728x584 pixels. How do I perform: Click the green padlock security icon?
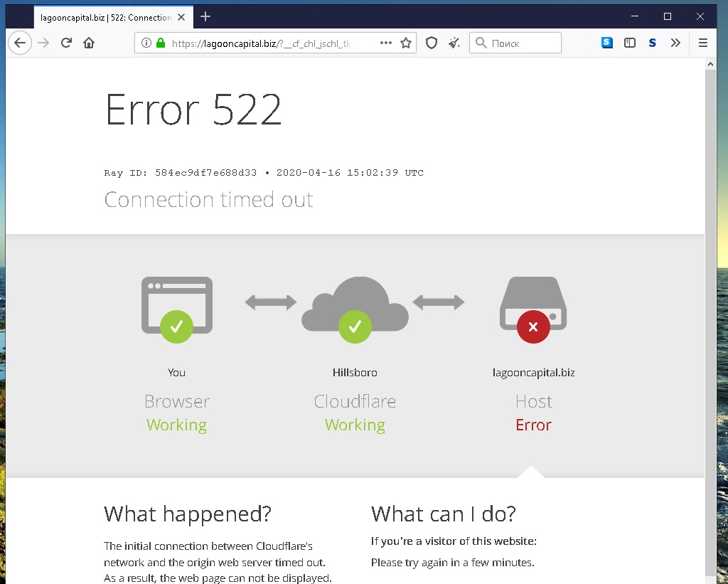(161, 43)
